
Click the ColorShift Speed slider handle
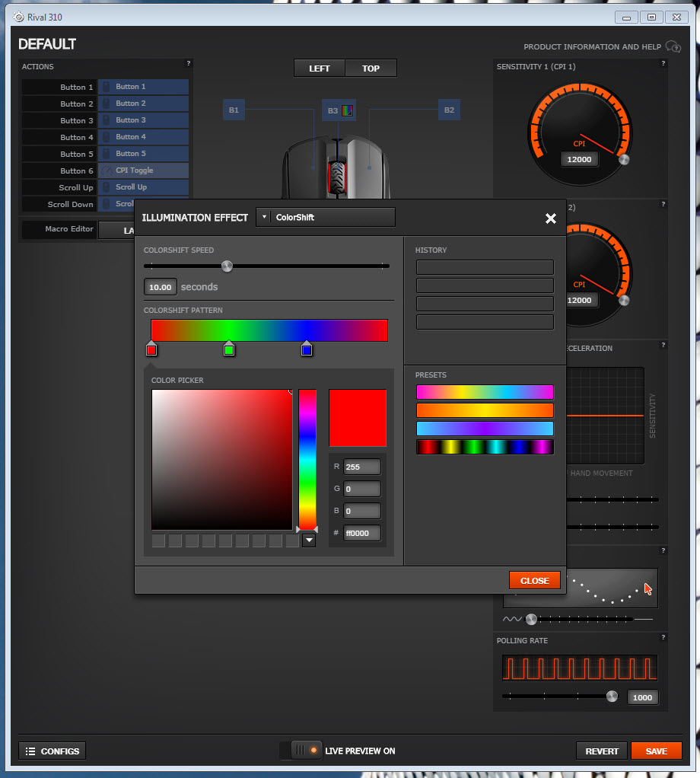pyautogui.click(x=227, y=266)
